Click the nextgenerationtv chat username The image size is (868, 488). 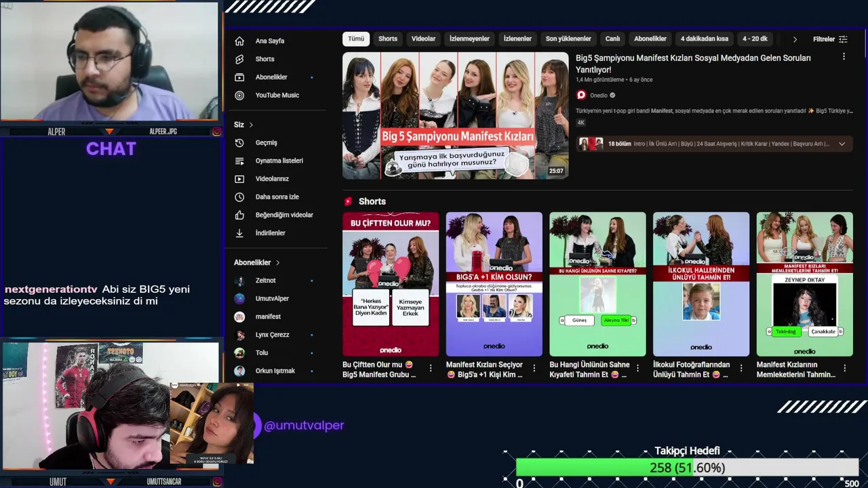pyautogui.click(x=51, y=289)
